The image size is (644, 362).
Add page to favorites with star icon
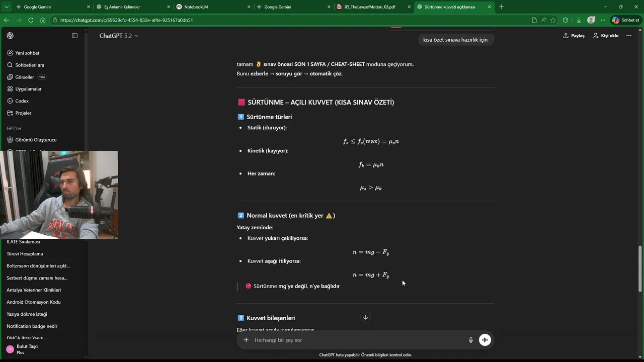pos(553,20)
